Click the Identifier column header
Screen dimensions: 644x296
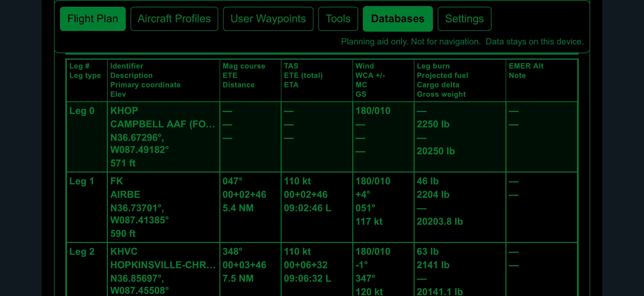127,66
